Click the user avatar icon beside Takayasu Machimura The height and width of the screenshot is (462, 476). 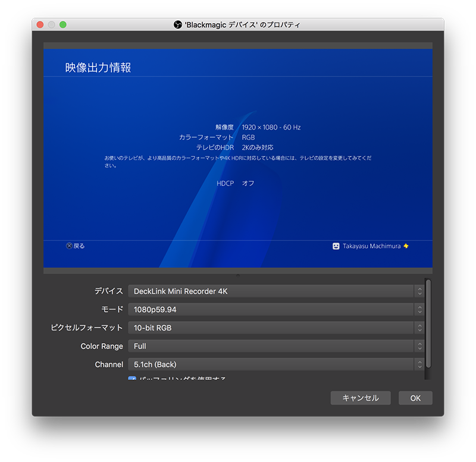[x=336, y=246]
